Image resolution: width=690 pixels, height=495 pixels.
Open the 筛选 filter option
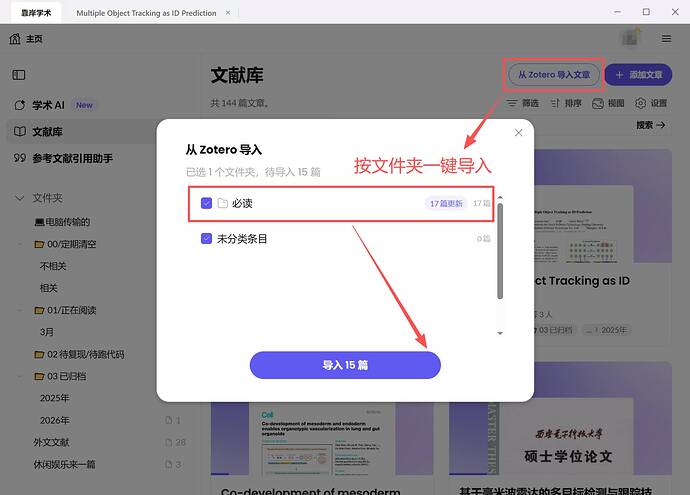click(x=523, y=103)
